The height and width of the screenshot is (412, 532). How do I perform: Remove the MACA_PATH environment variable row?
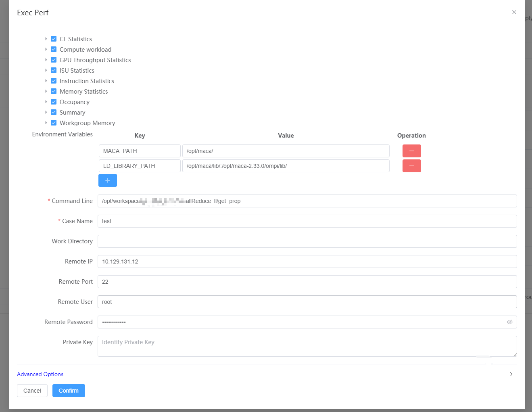(411, 151)
